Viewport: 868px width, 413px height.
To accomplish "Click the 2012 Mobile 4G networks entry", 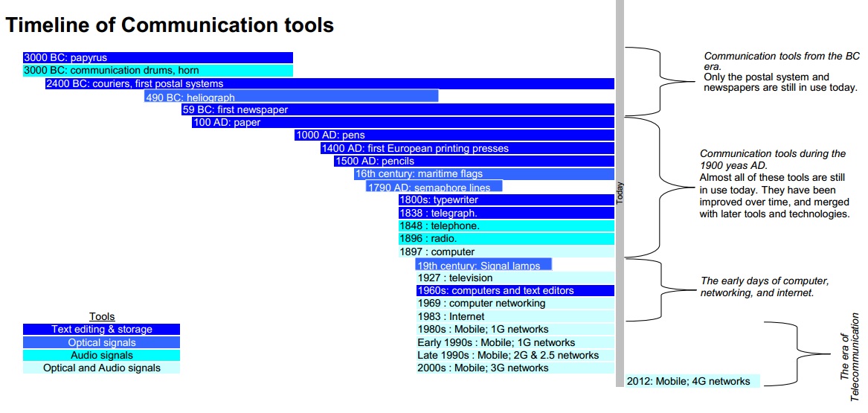I will click(x=692, y=381).
